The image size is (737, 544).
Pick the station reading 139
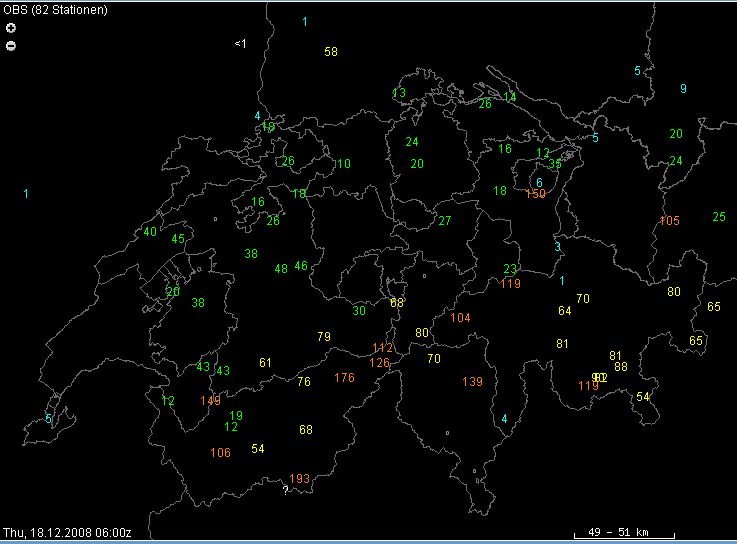tap(472, 382)
